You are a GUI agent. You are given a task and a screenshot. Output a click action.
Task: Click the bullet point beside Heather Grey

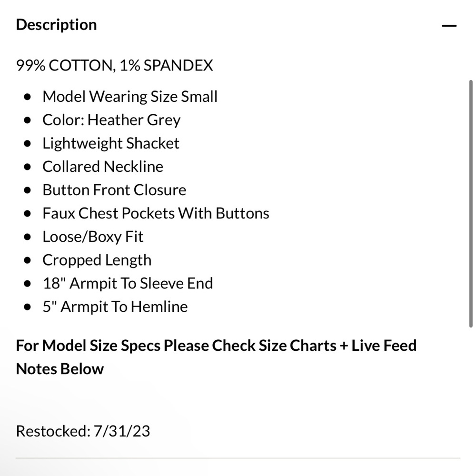click(x=28, y=120)
